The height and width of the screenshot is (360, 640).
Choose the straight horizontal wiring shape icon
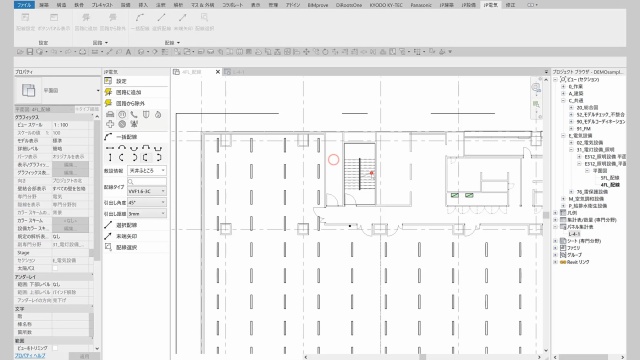point(110,148)
